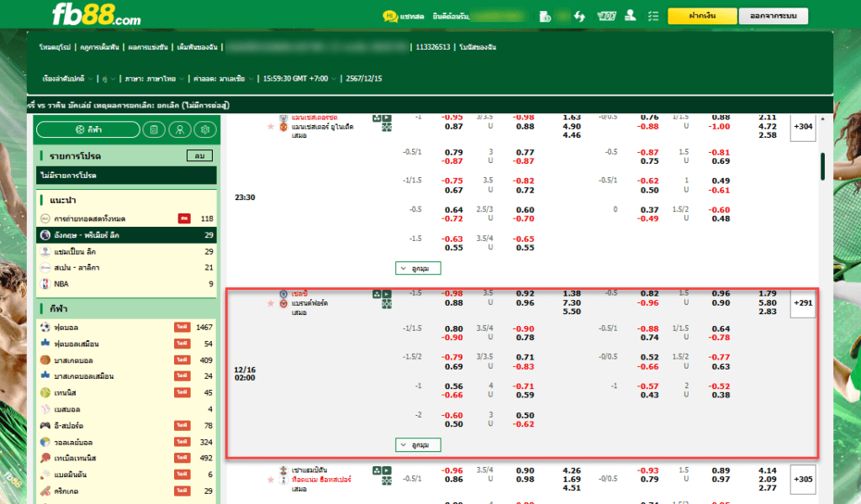Click Chelsea 1X2 home odds 1.38
This screenshot has width=861, height=504.
coord(572,294)
